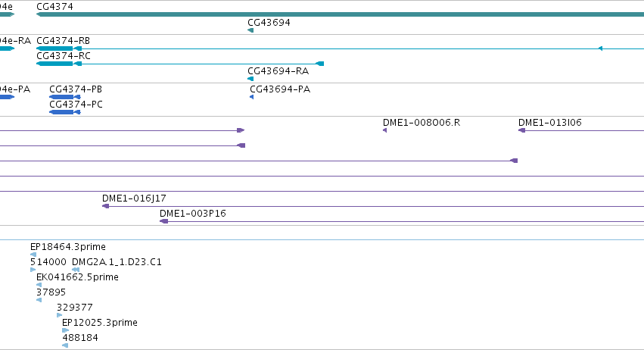Select transcript label CG4374-RC
Image resolution: width=644 pixels, height=350 pixels.
(64, 56)
